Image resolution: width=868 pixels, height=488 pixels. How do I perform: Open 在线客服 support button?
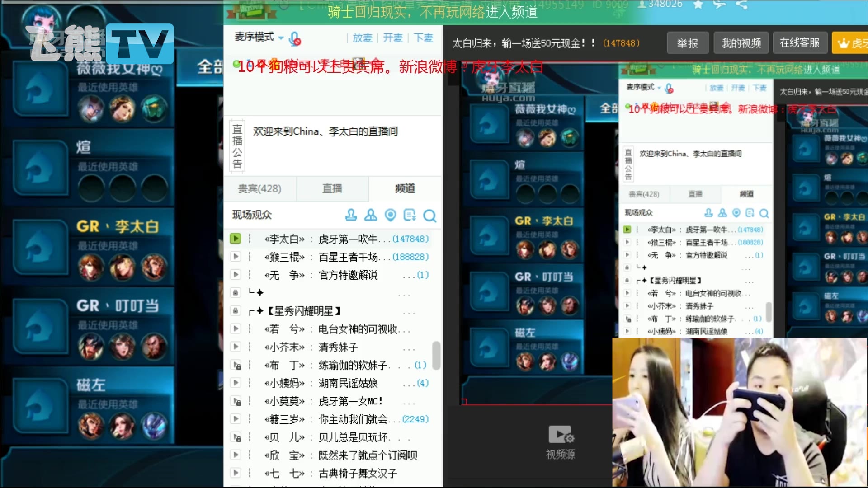[x=800, y=43]
